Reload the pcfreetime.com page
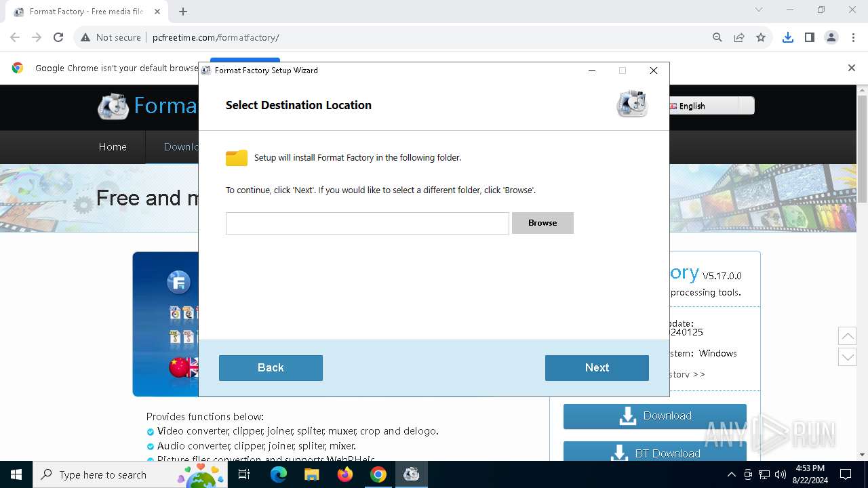Viewport: 868px width, 488px height. pos(58,37)
